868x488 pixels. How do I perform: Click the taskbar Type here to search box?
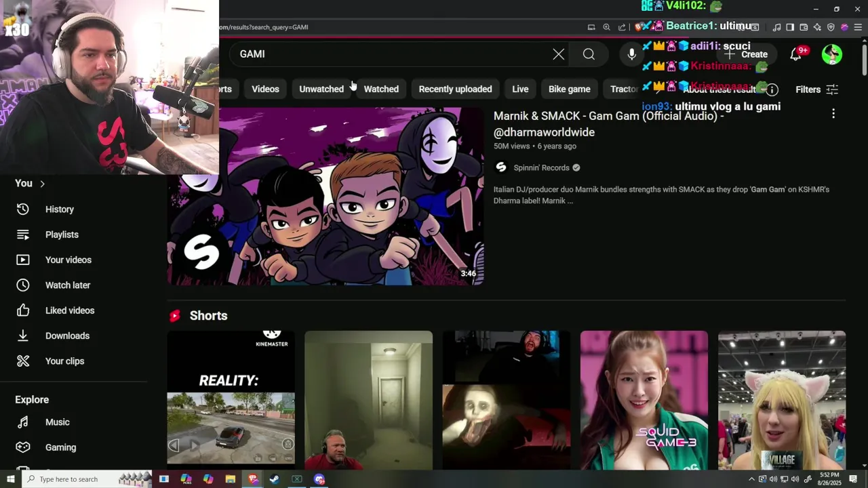(x=87, y=479)
